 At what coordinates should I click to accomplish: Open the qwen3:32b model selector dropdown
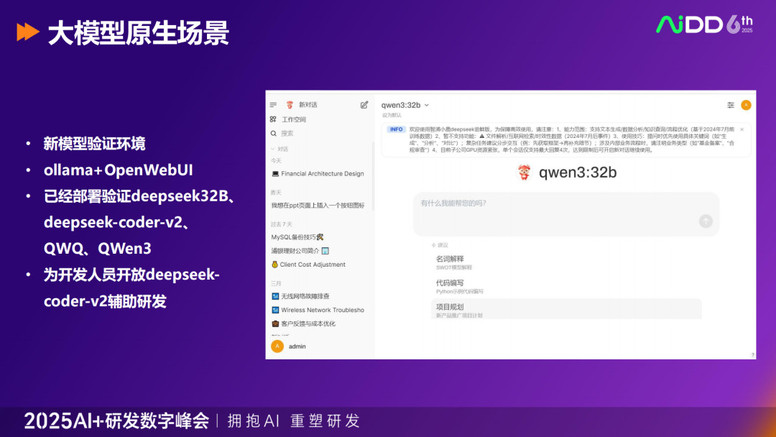[405, 105]
